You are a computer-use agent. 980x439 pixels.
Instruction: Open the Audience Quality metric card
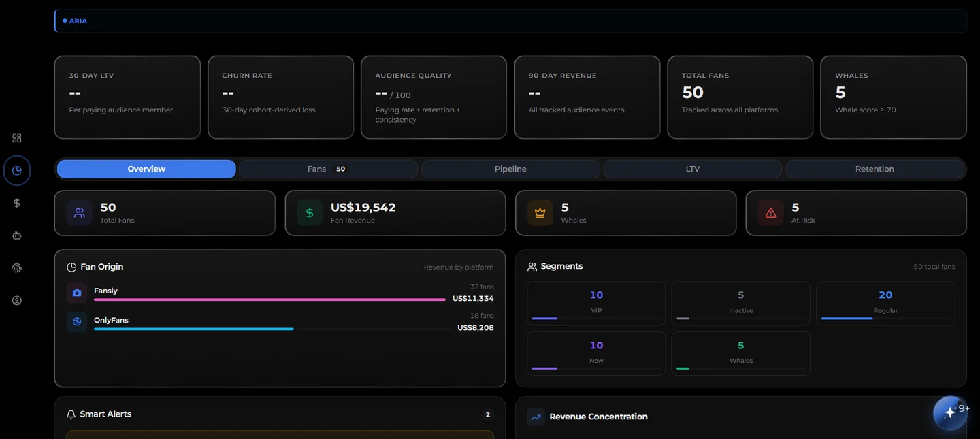[434, 97]
